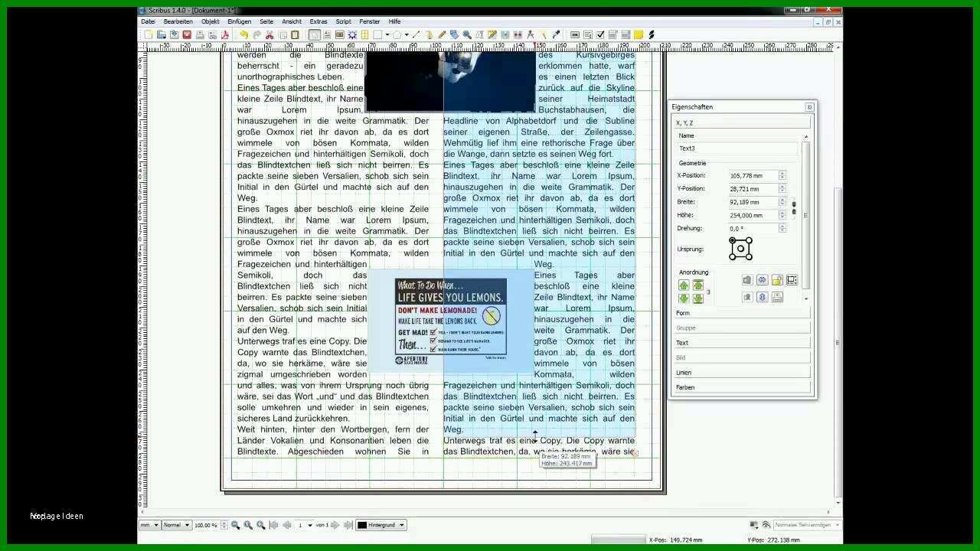Set origin point to center
This screenshot has height=551, width=980.
point(740,249)
